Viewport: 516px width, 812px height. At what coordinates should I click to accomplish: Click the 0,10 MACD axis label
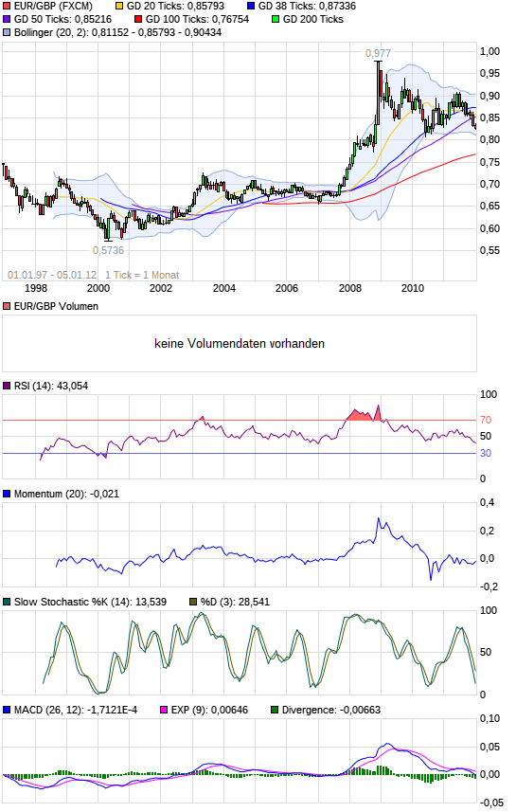(489, 718)
